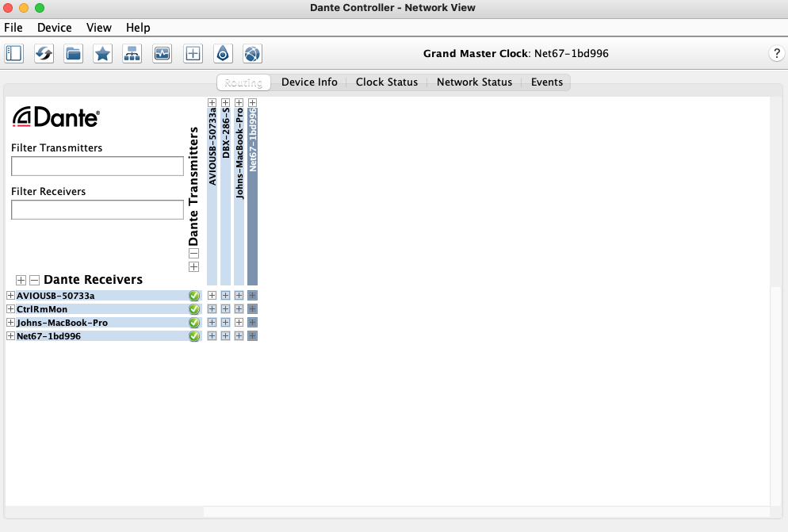Open the Help menu
The image size is (788, 532).
tap(138, 28)
